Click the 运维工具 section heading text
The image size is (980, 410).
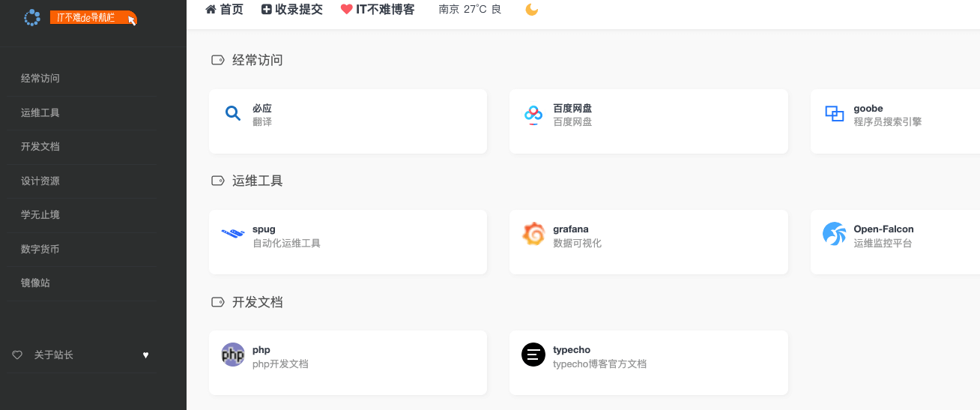258,181
